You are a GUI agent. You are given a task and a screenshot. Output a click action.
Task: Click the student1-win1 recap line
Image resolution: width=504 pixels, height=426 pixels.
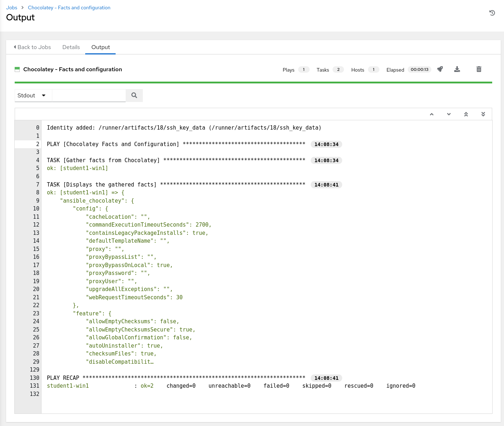click(231, 386)
